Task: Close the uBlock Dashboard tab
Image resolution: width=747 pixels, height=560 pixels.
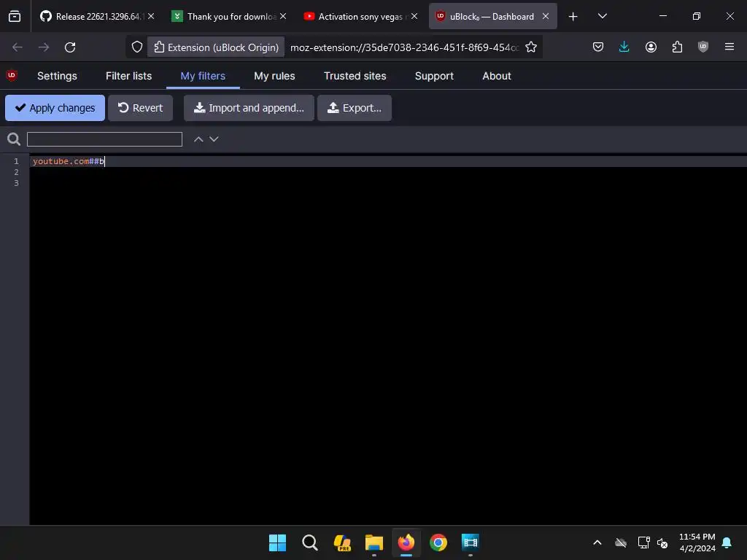Action: (546, 16)
